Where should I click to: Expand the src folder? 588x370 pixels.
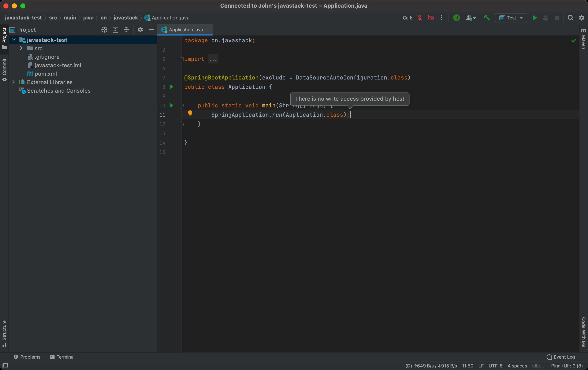21,48
